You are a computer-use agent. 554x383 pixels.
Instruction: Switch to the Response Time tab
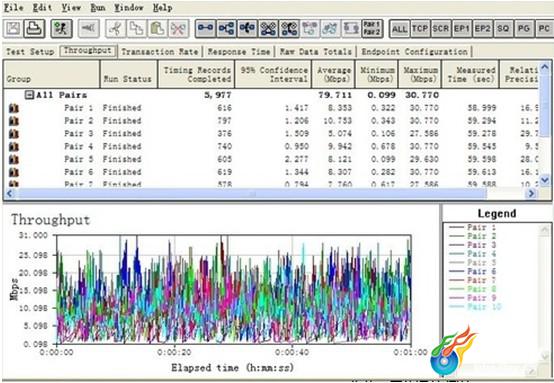click(x=239, y=52)
